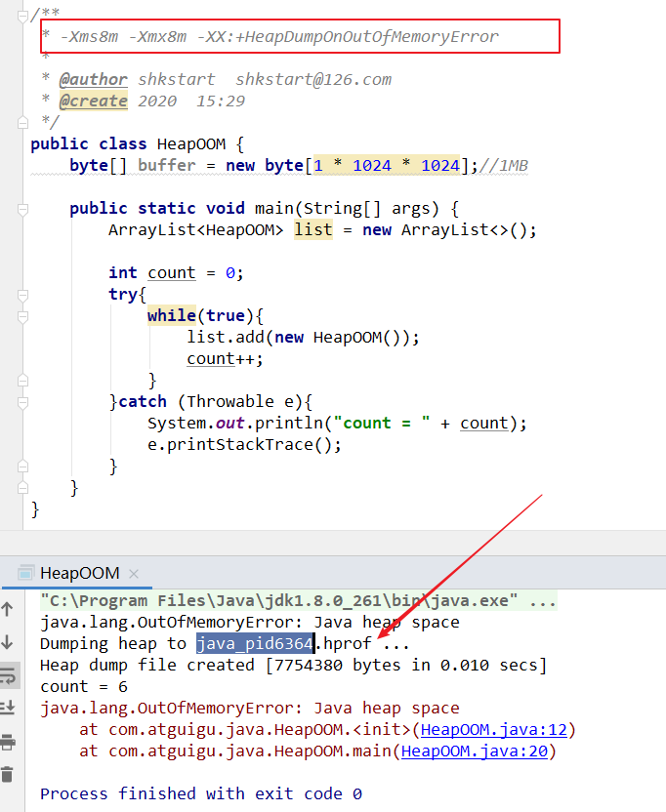Click the fold marker at the while loop's closing brace
Image resolution: width=666 pixels, height=812 pixels.
click(x=22, y=381)
